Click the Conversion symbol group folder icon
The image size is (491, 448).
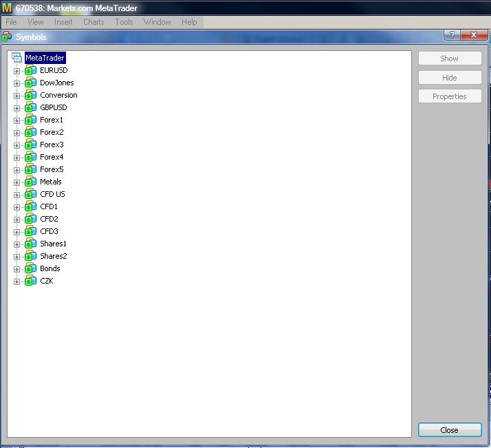point(30,95)
